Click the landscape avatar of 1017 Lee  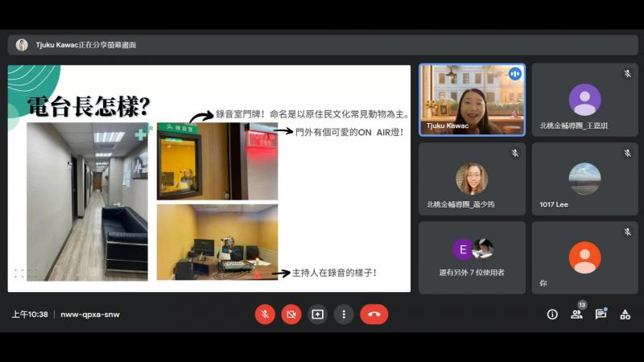(585, 179)
